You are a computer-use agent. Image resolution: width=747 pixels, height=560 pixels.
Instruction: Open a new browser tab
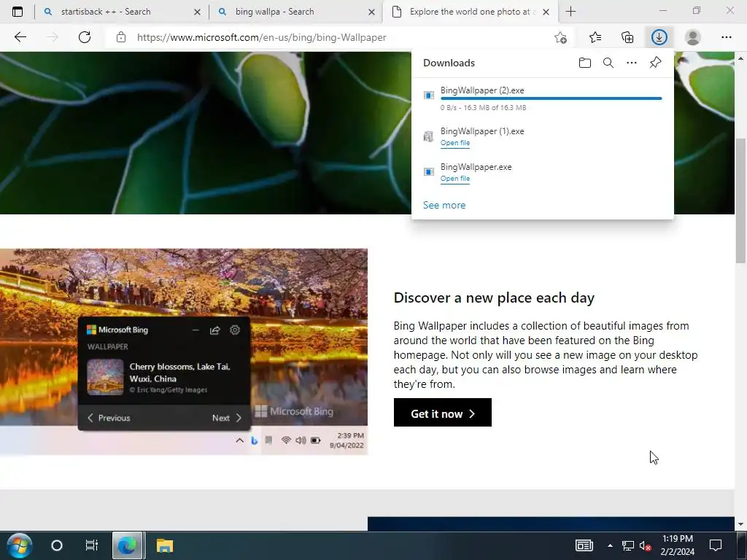coord(570,12)
